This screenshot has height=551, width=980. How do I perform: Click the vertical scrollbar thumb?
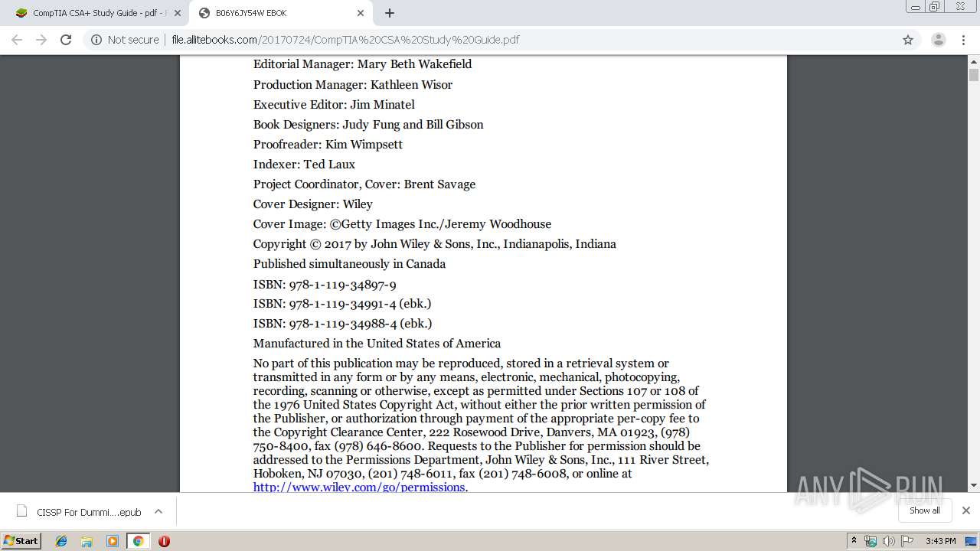point(974,75)
